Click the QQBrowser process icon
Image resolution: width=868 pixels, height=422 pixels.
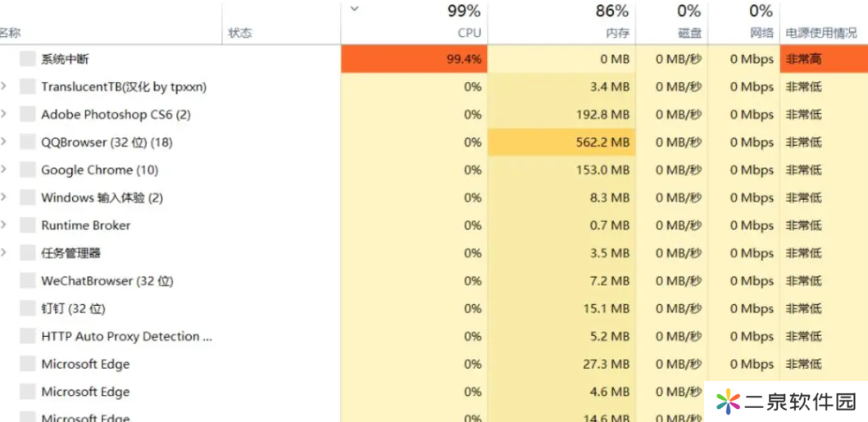tap(28, 142)
